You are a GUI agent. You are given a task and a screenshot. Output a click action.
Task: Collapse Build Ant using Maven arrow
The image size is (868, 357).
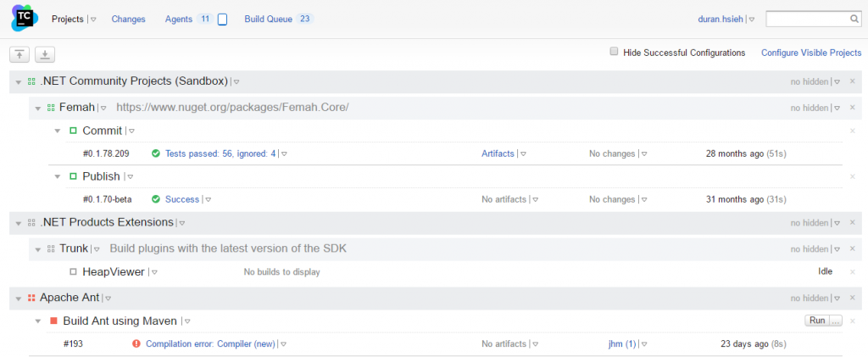(x=37, y=321)
